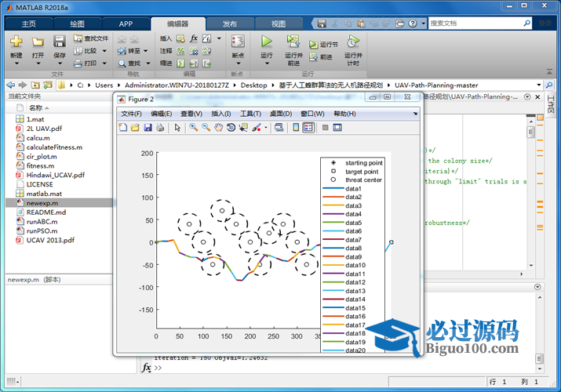561x392 pixels.
Task: Click the 查找文件 (Find Files) button
Action: [91, 38]
